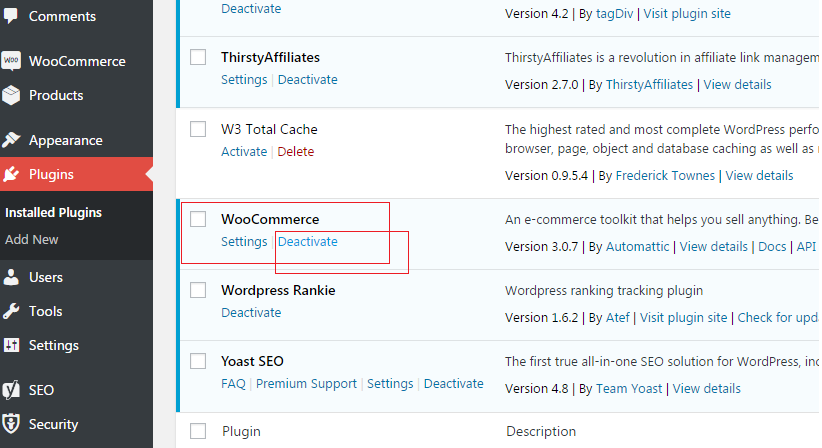The image size is (822, 448).
Task: Click the Tools wrench icon
Action: tap(11, 311)
